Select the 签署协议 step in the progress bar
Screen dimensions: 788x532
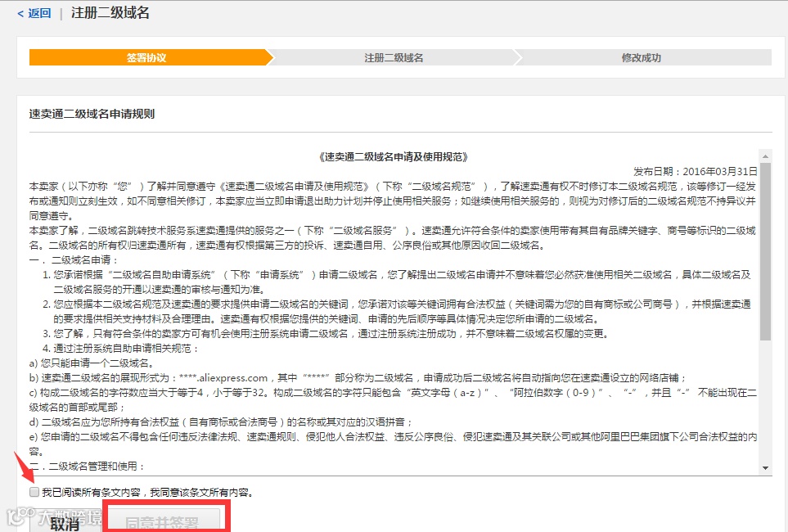point(147,58)
